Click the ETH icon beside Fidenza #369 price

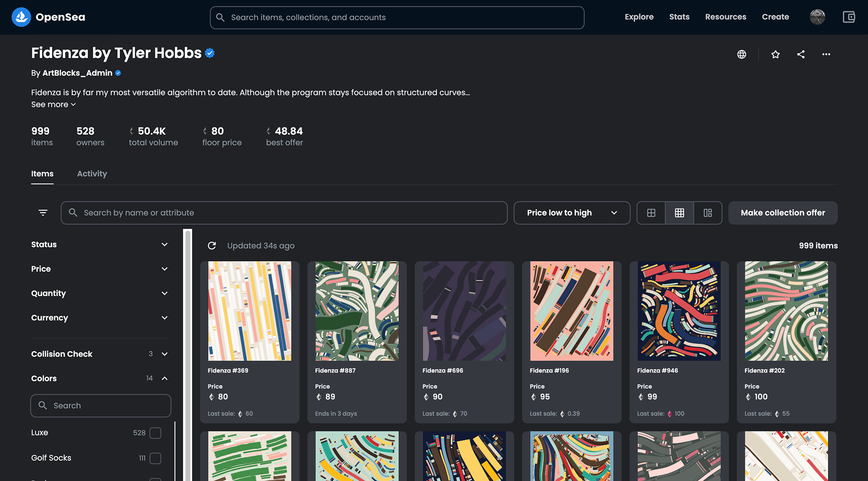[x=211, y=397]
